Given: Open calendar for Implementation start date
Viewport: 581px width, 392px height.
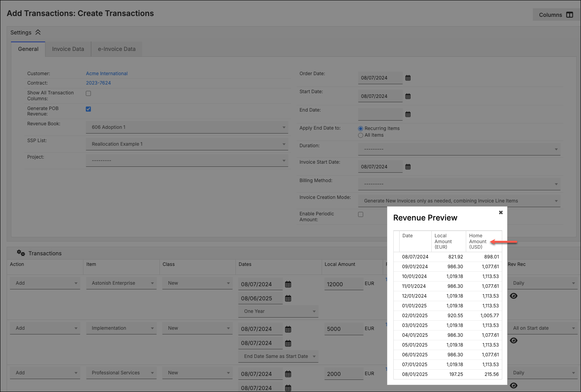Looking at the screenshot, I should point(288,329).
